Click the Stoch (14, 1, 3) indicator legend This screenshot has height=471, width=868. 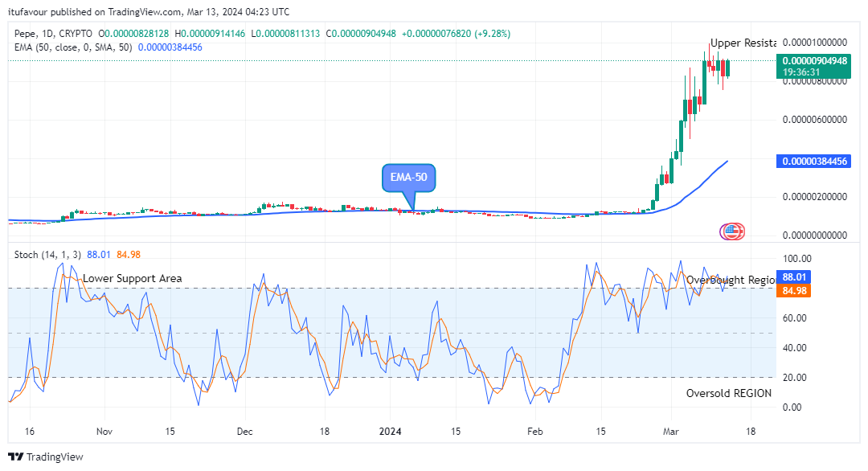(47, 255)
